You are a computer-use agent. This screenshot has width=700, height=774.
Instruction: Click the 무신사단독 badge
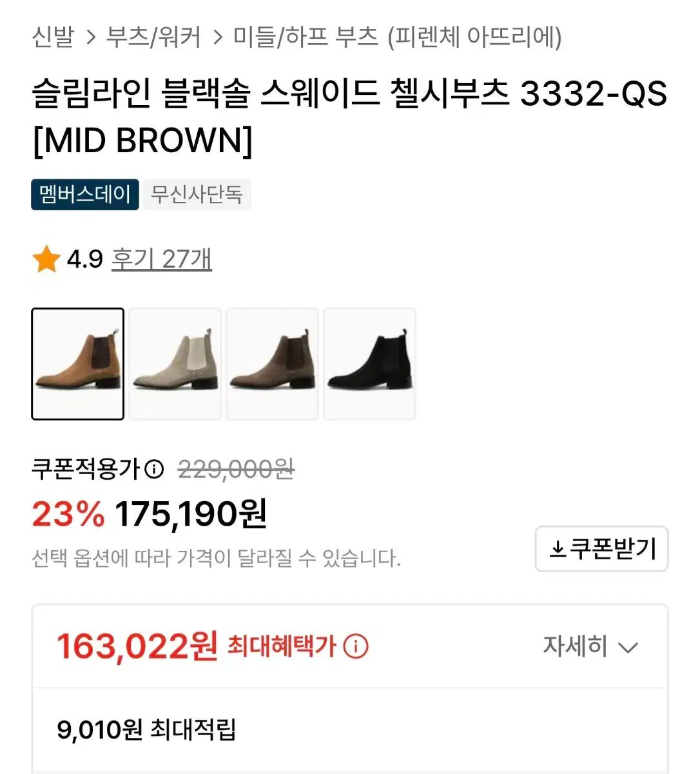tap(197, 194)
